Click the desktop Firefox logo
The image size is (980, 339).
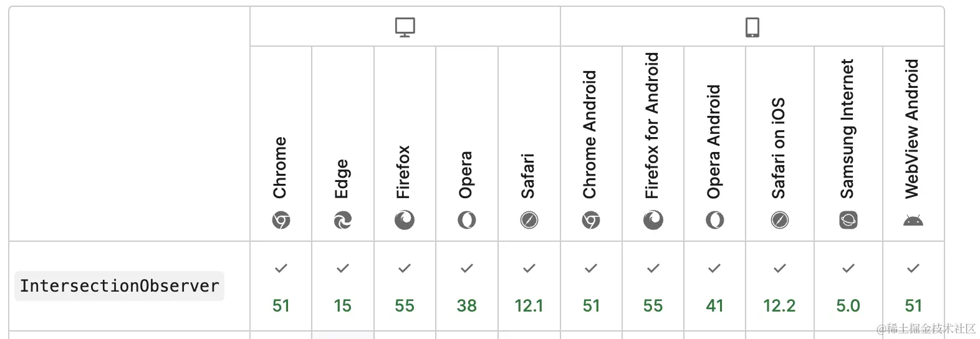[405, 220]
